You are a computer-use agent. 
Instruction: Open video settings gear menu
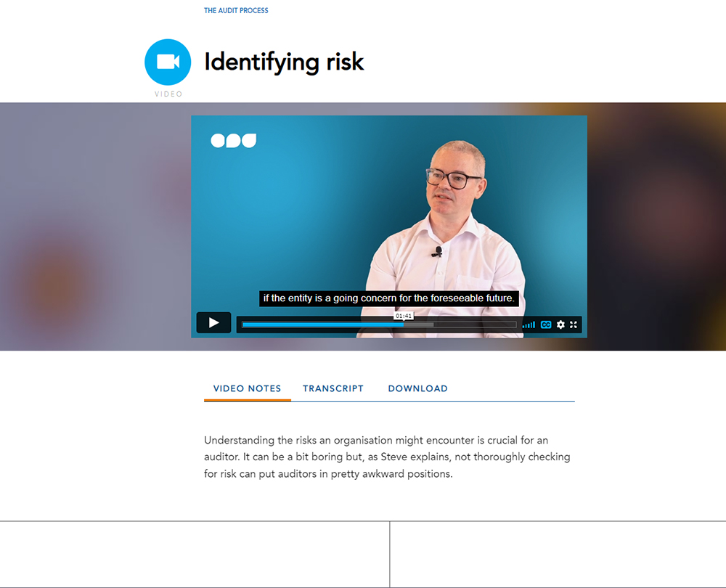click(560, 324)
